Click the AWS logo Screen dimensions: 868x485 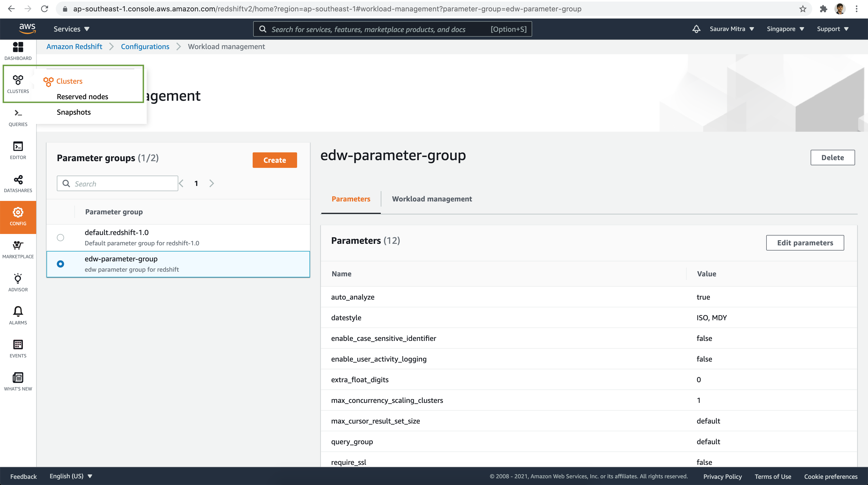coord(27,29)
